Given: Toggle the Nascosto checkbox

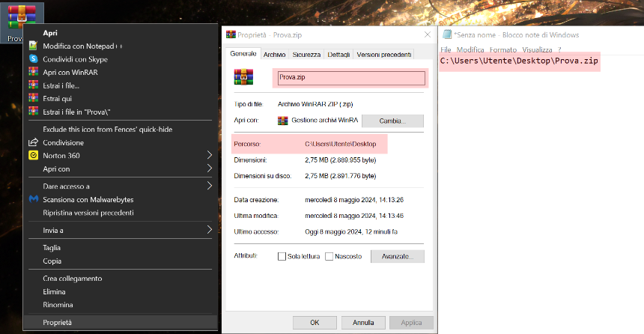Looking at the screenshot, I should pyautogui.click(x=329, y=256).
